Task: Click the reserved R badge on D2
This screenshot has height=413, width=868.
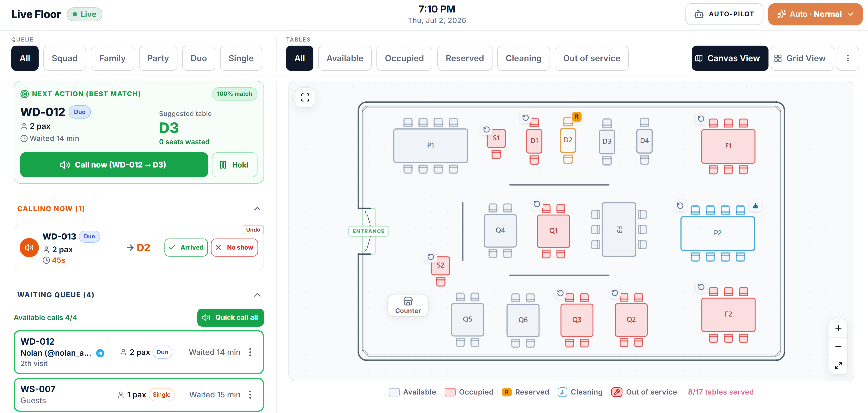Action: (576, 117)
